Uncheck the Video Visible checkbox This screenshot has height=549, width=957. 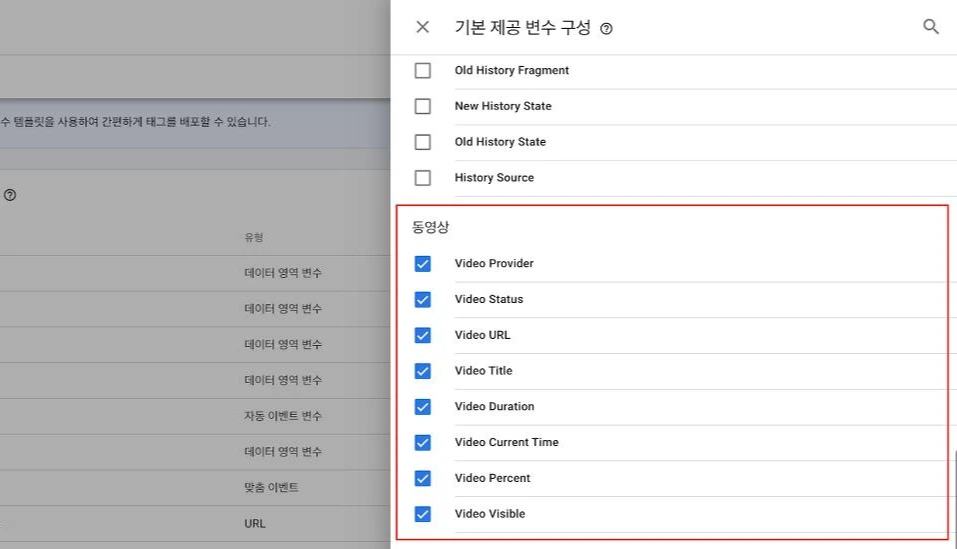point(422,514)
